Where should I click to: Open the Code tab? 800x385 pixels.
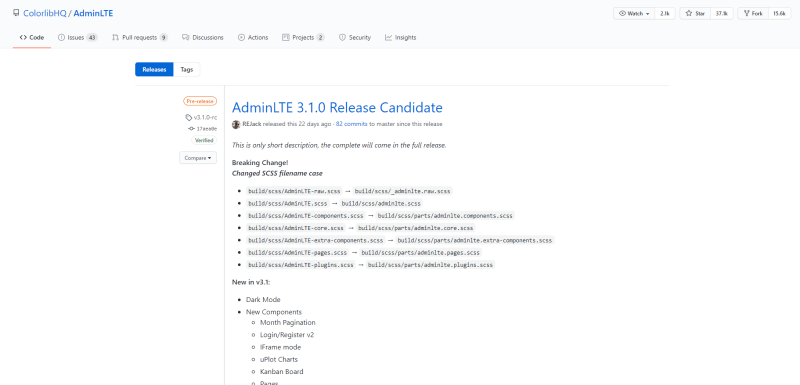click(32, 38)
